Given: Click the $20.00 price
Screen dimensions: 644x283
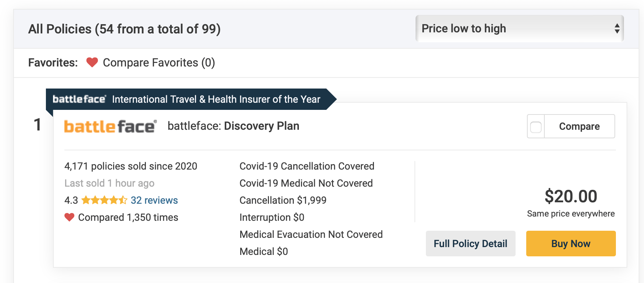Looking at the screenshot, I should point(571,196).
